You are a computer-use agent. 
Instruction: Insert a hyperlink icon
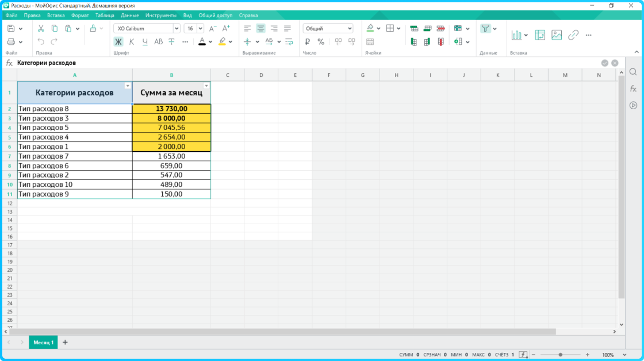573,35
